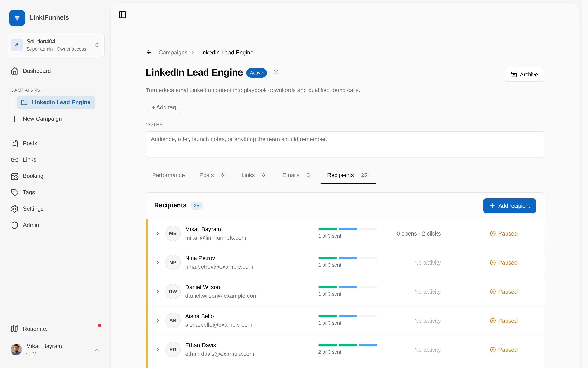
Task: Select the Recipients tab
Action: tap(349, 175)
